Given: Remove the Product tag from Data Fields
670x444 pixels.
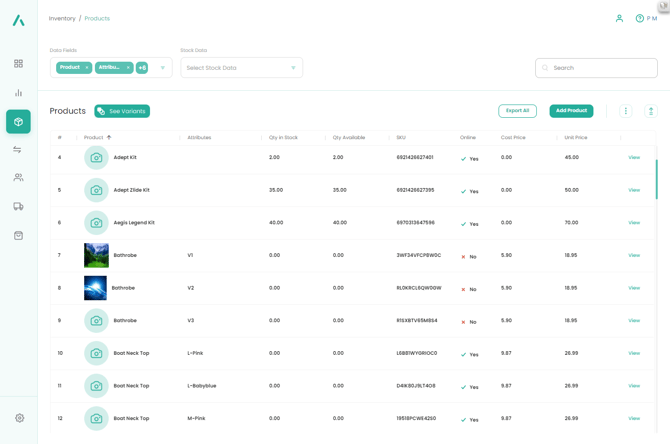Looking at the screenshot, I should (x=87, y=68).
